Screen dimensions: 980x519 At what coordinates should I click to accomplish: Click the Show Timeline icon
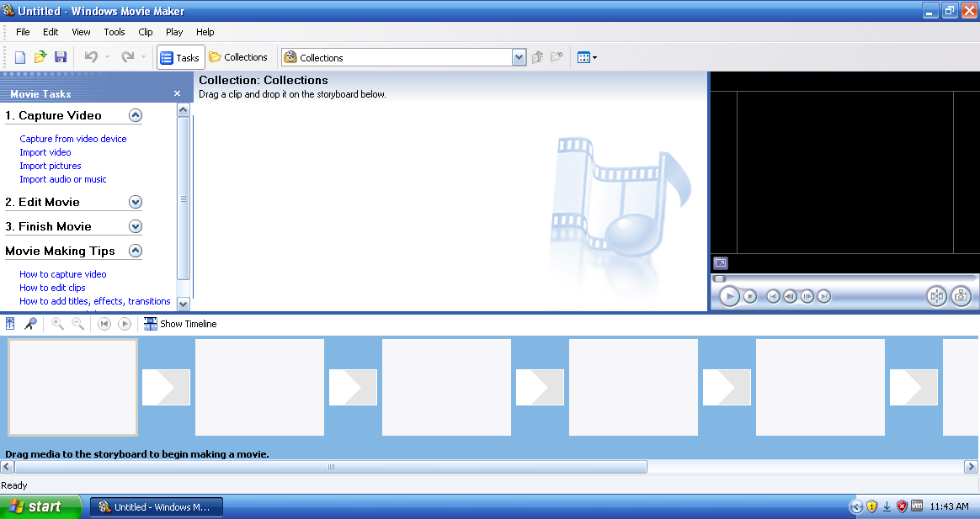pyautogui.click(x=151, y=324)
